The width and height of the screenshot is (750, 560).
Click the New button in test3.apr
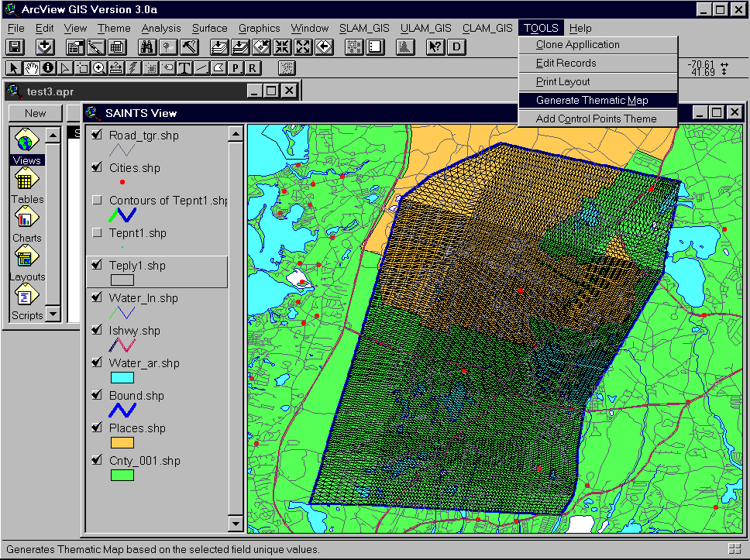(36, 113)
